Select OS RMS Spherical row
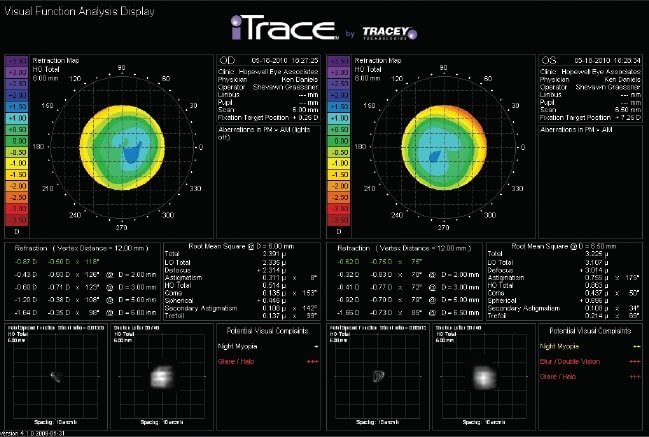649x437 pixels. (548, 301)
